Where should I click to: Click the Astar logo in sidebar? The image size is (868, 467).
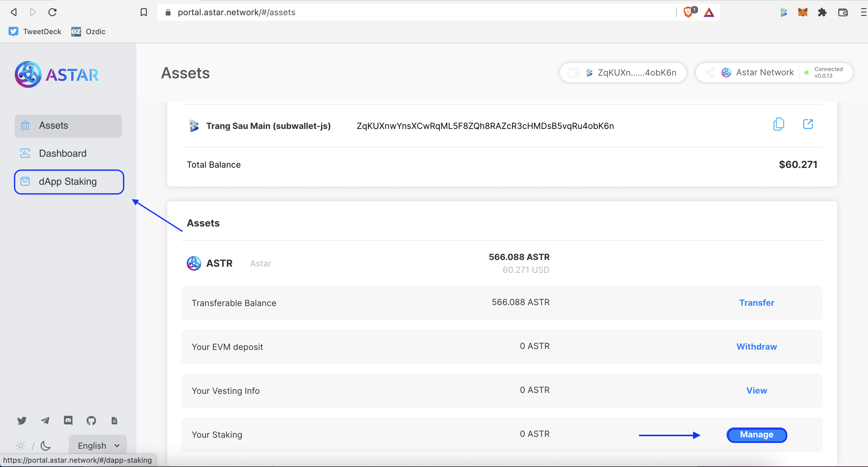[x=57, y=74]
